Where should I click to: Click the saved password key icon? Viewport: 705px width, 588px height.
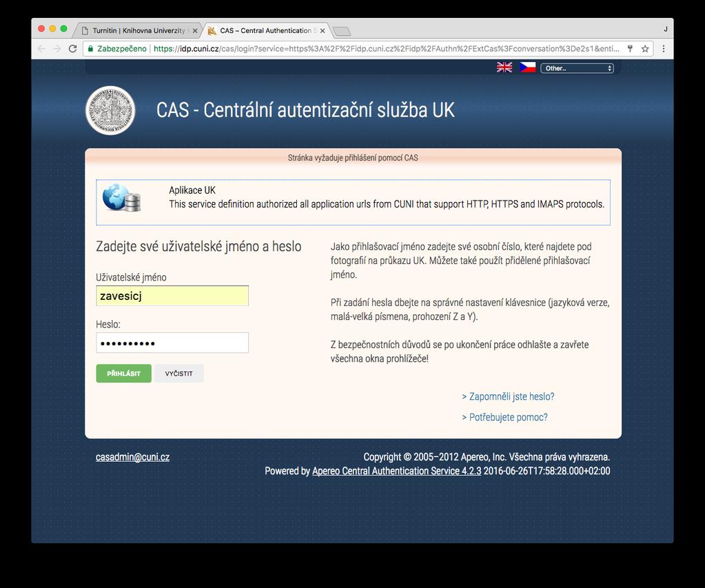(x=630, y=48)
